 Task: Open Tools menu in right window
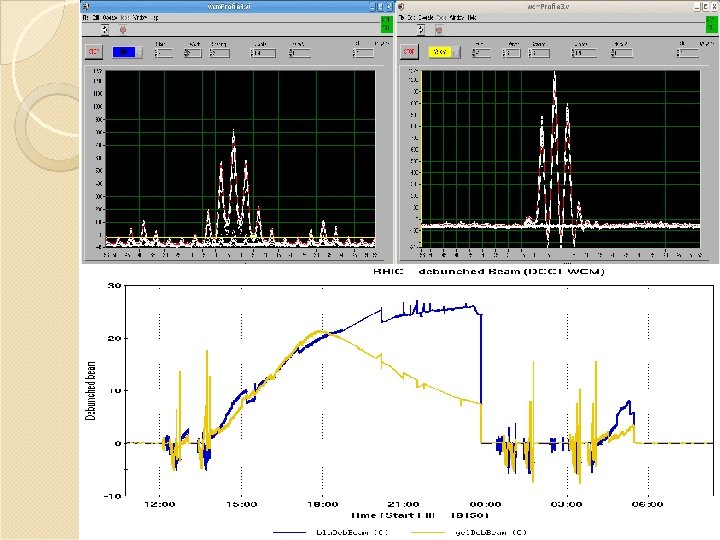441,17
